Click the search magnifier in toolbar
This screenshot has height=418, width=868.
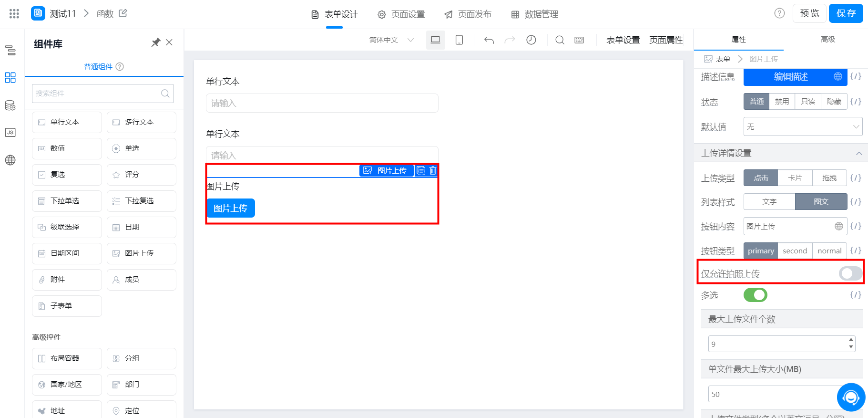pos(560,40)
